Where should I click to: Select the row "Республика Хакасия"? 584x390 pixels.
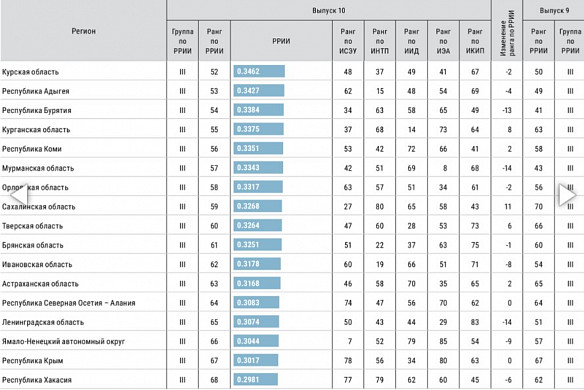[x=292, y=380]
